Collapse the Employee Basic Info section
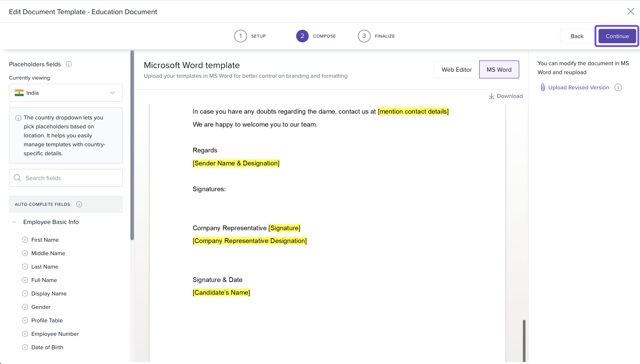 pos(15,222)
